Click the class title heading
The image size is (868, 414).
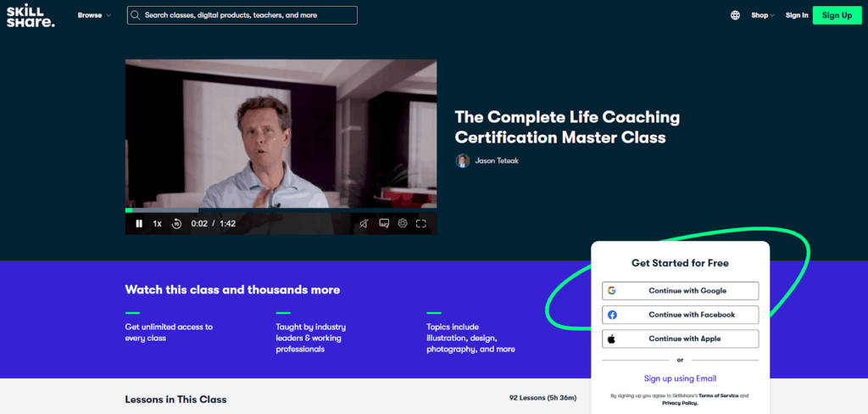(x=567, y=127)
